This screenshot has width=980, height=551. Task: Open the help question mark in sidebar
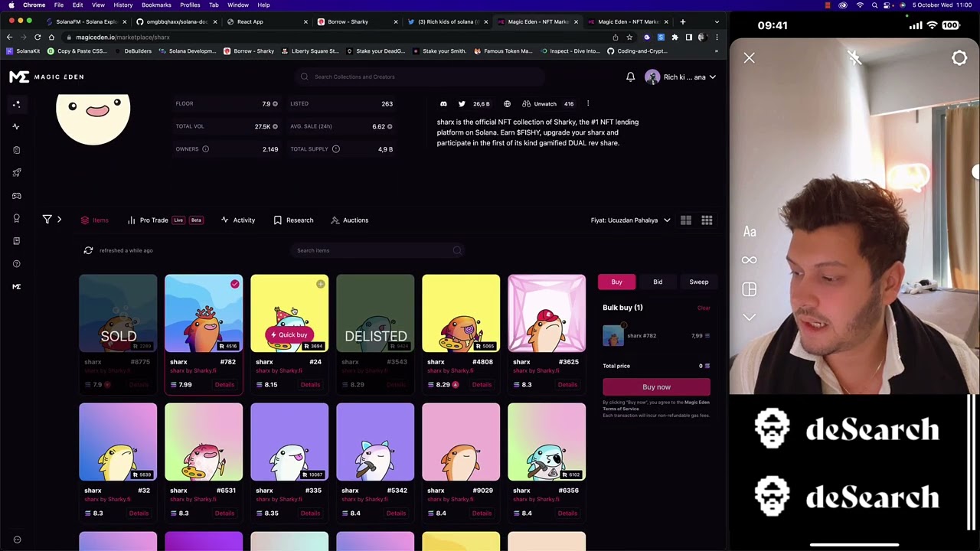pos(16,263)
